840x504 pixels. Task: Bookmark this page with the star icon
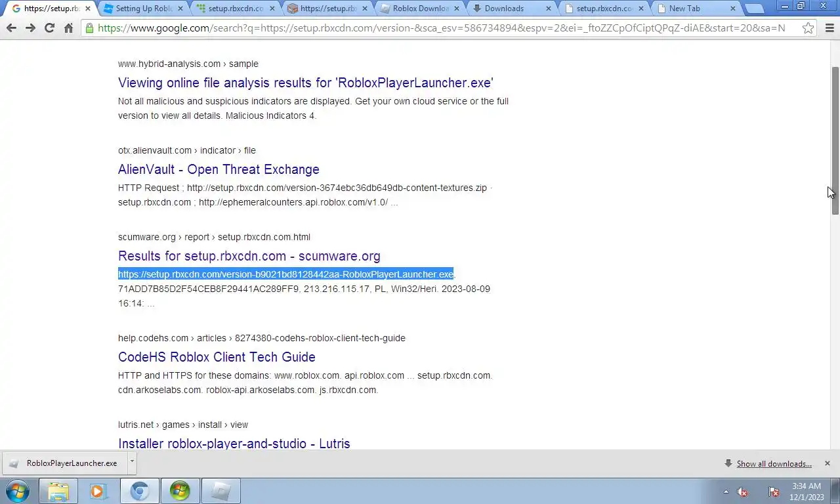point(808,28)
